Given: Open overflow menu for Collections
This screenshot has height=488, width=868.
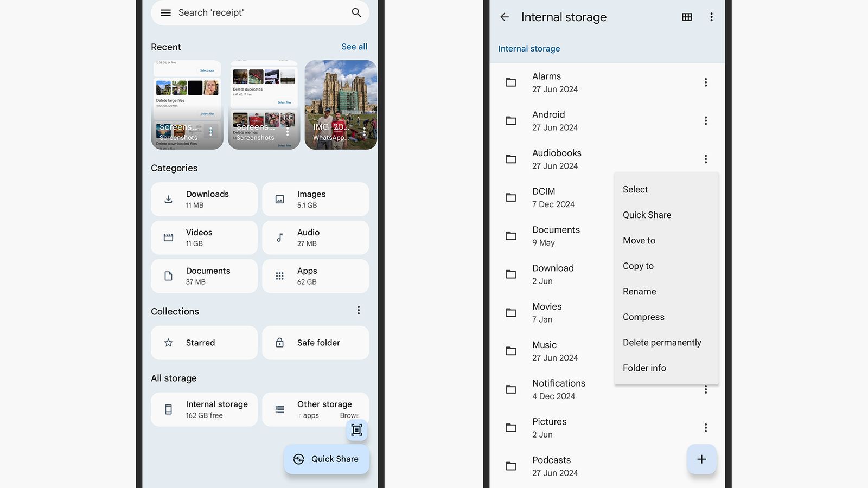Looking at the screenshot, I should coord(359,310).
